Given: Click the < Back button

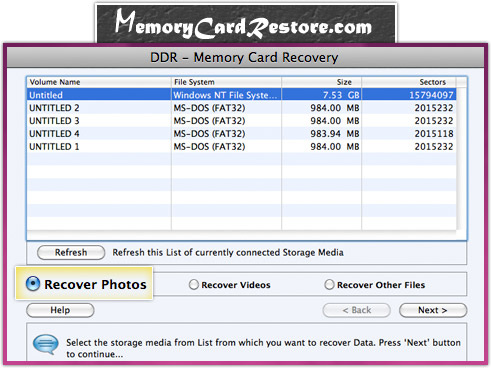Looking at the screenshot, I should [357, 310].
